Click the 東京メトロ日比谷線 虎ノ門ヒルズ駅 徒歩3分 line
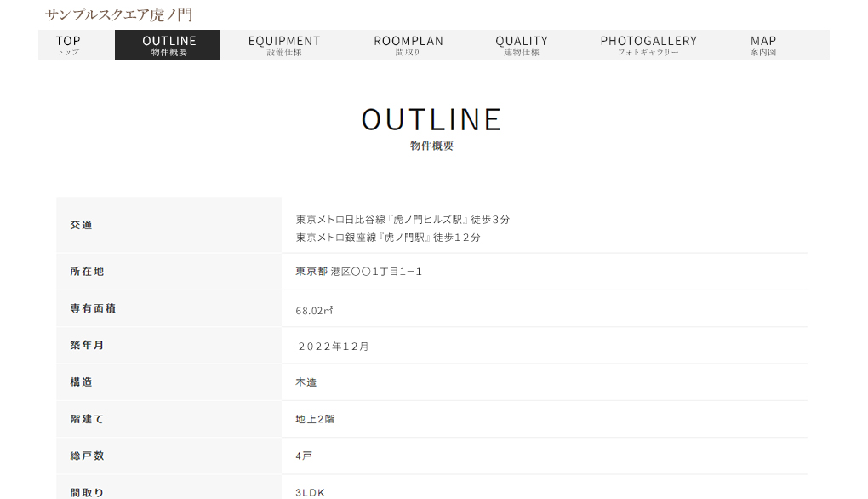The width and height of the screenshot is (868, 499). click(x=403, y=220)
